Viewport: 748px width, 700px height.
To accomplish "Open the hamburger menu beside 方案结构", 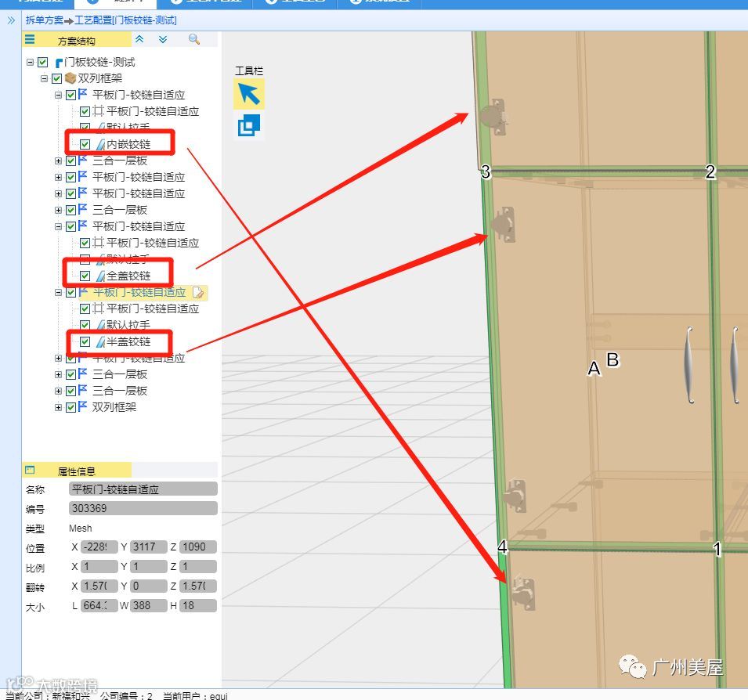I will pos(30,40).
